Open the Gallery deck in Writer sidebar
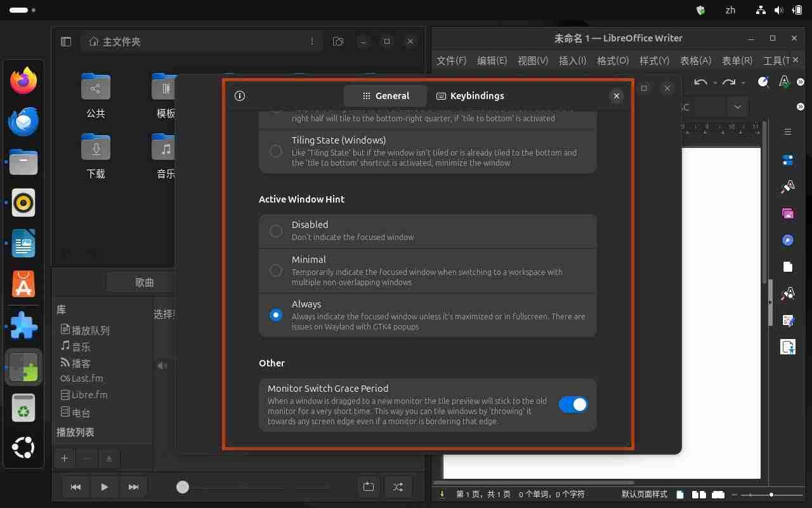This screenshot has height=508, width=812. [x=787, y=214]
